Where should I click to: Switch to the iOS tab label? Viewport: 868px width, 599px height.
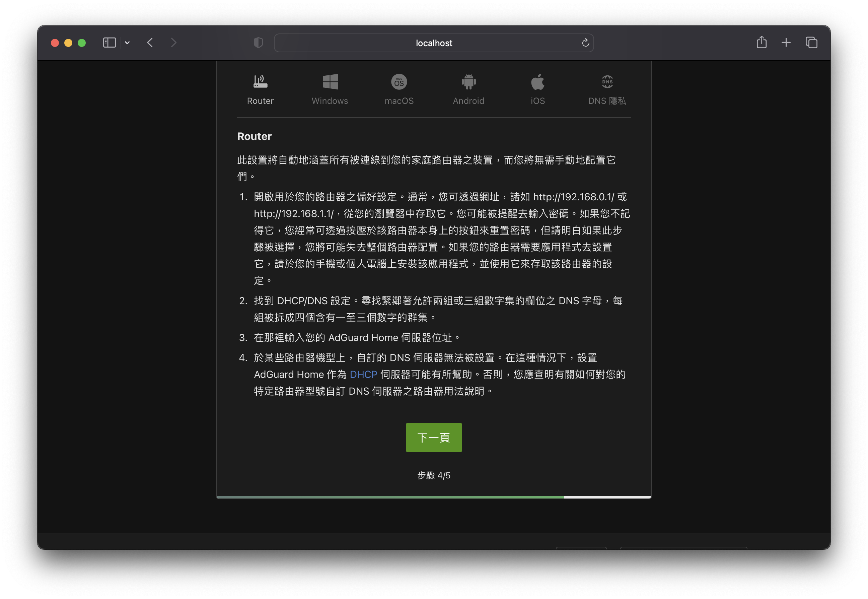click(537, 101)
